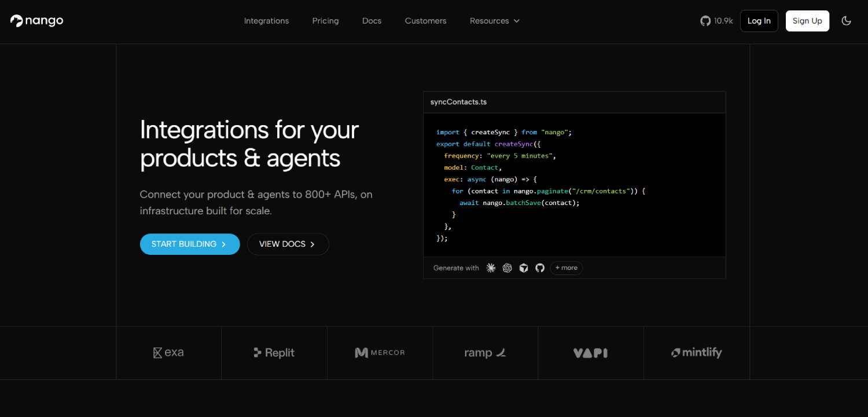Viewport: 868px width, 417px height.
Task: Expand the Resources dropdown menu
Action: click(495, 21)
